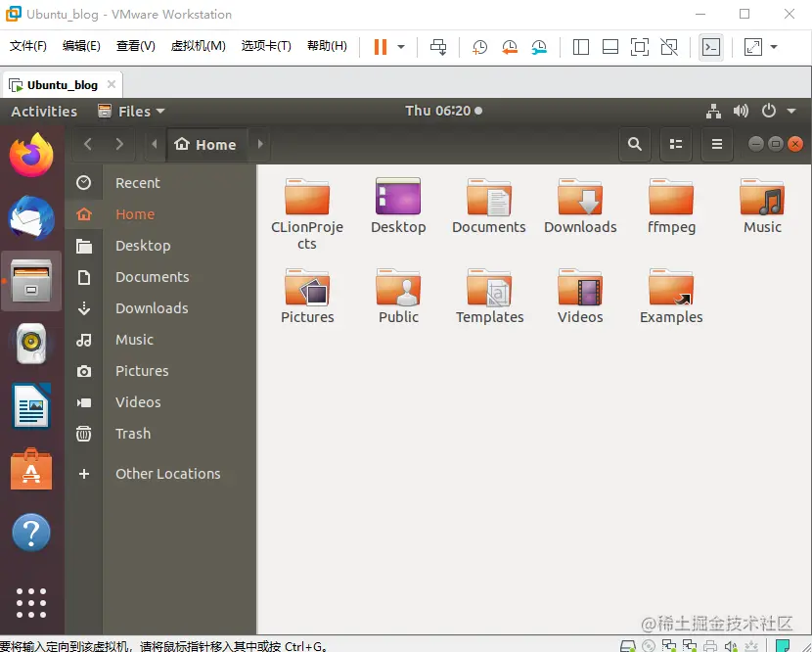Switch Files to list view
This screenshot has height=652, width=812.
coord(676,144)
